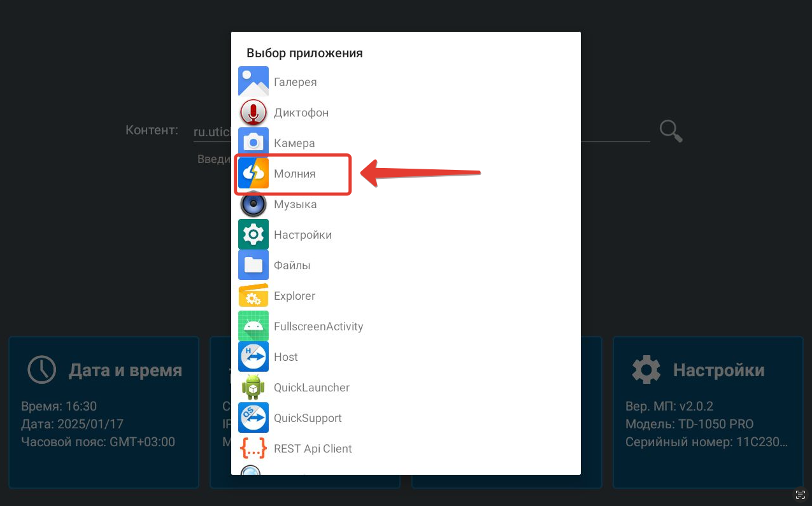Choose the QuickSupport icon
This screenshot has height=506, width=812.
click(x=253, y=418)
